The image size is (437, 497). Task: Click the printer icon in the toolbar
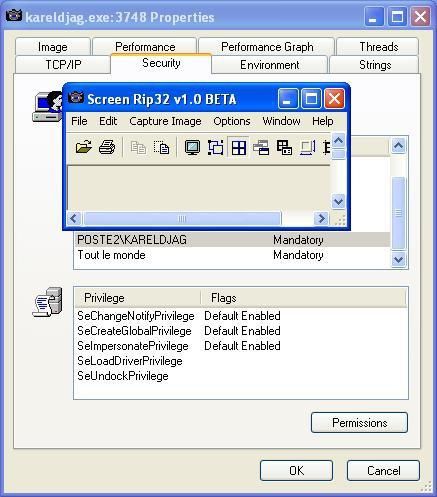coord(107,147)
